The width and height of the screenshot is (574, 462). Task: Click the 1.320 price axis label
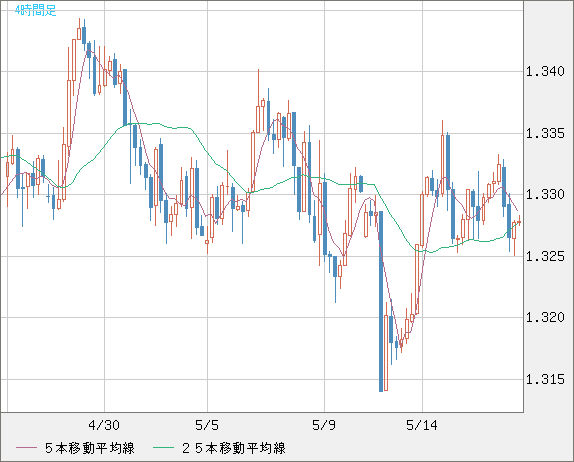pyautogui.click(x=545, y=317)
